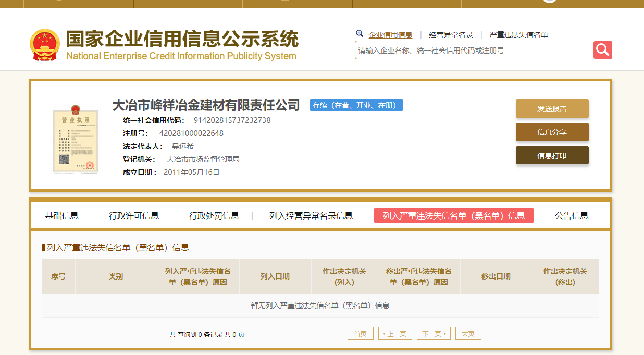Go to 下一页 next page
The height and width of the screenshot is (355, 644).
tap(434, 334)
